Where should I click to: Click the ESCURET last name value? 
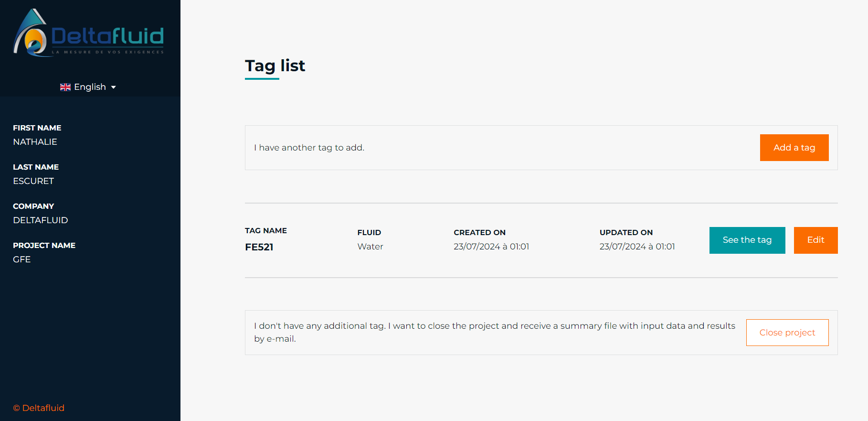(x=33, y=181)
